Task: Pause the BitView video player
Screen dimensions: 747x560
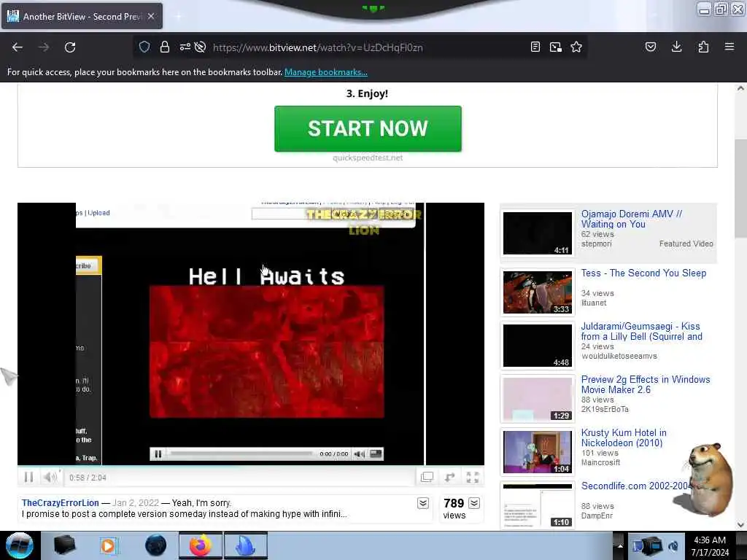Action: 28,477
